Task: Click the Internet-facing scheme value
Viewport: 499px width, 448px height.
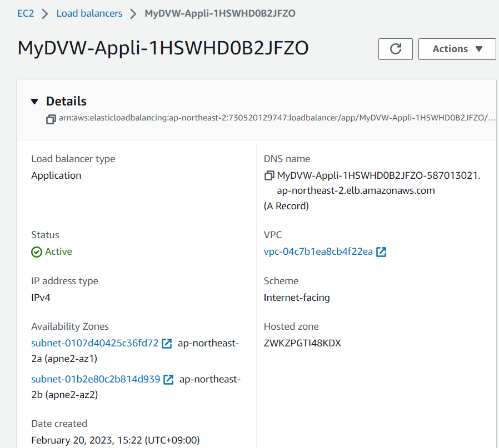Action: [297, 298]
